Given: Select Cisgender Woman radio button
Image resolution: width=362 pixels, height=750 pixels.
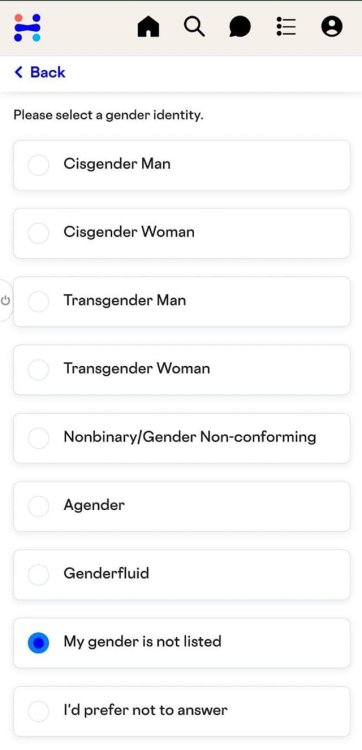Looking at the screenshot, I should (38, 233).
